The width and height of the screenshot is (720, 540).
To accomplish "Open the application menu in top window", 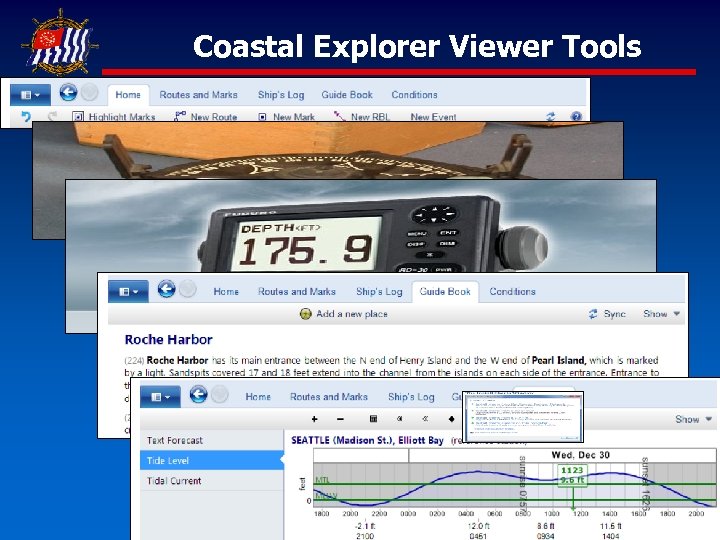I will [30, 95].
